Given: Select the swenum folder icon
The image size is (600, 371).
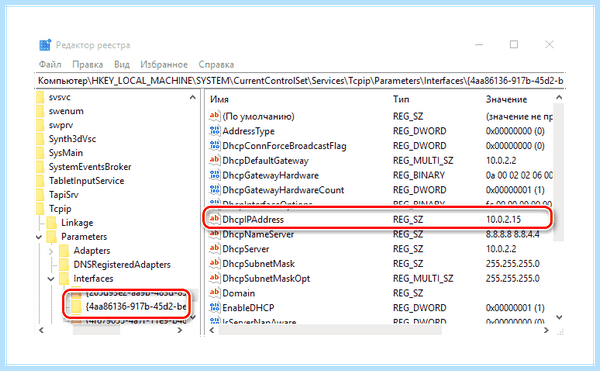Looking at the screenshot, I should pyautogui.click(x=40, y=111).
